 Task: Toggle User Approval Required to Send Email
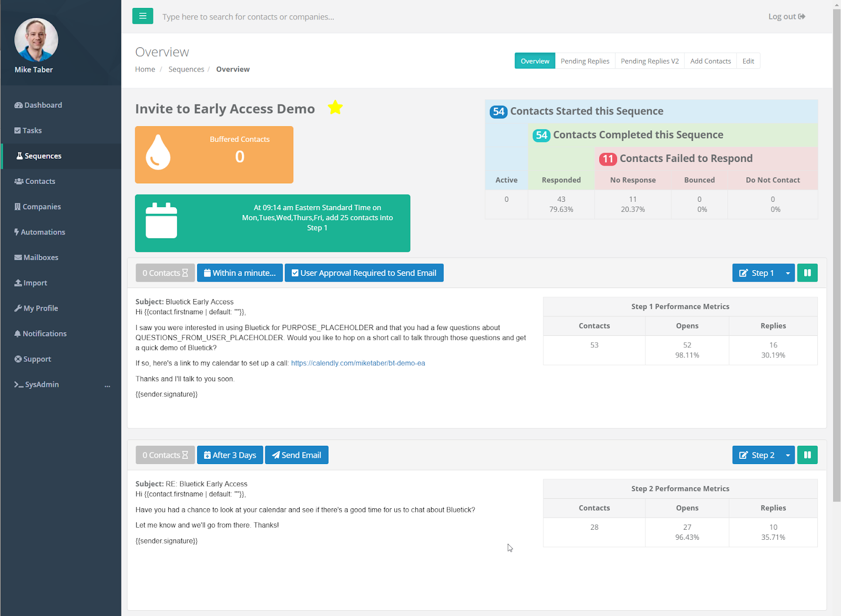[x=364, y=273]
